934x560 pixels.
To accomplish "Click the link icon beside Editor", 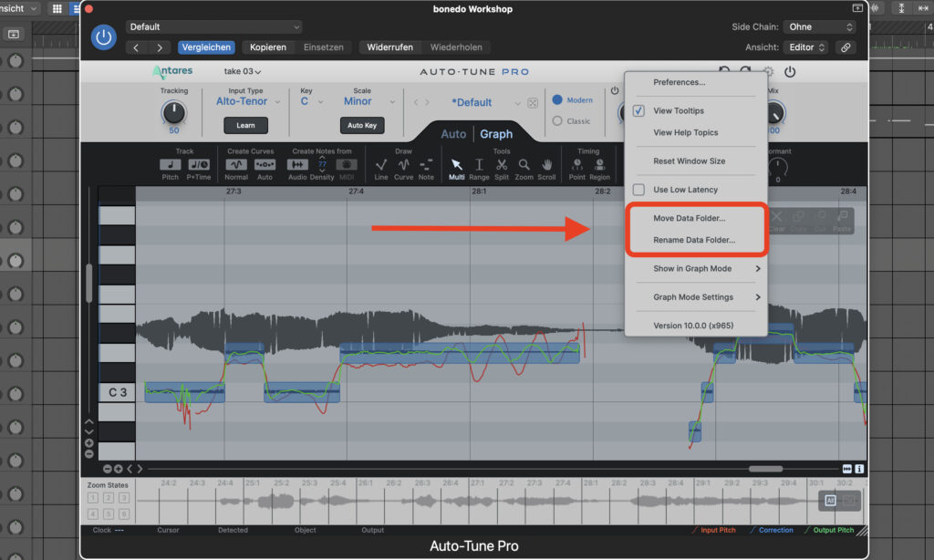I will [x=846, y=47].
